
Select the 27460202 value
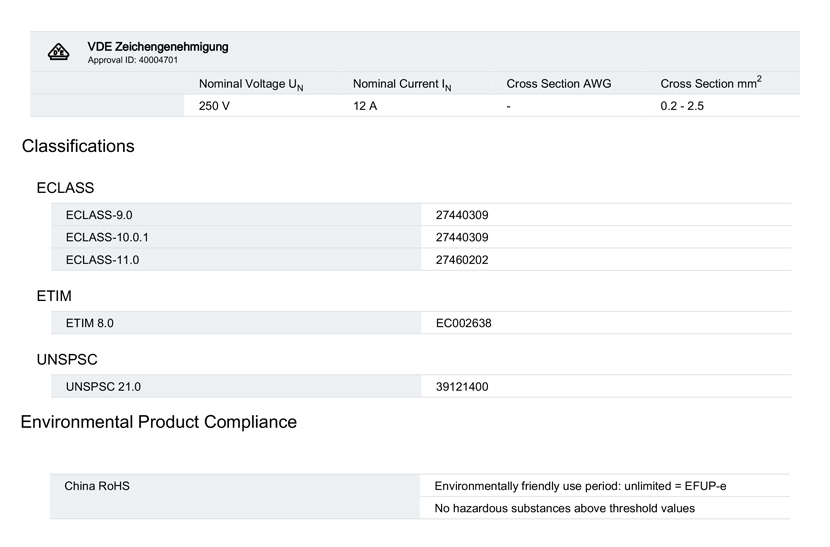pos(462,260)
